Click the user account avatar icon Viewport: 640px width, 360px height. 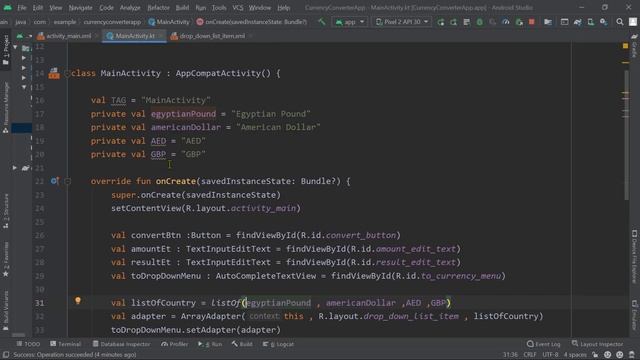633,22
